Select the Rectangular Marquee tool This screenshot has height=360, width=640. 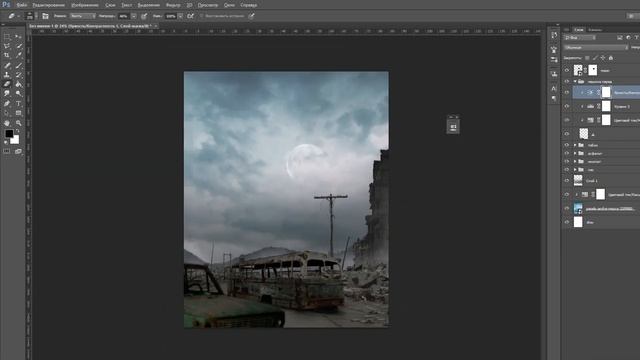coord(7,36)
